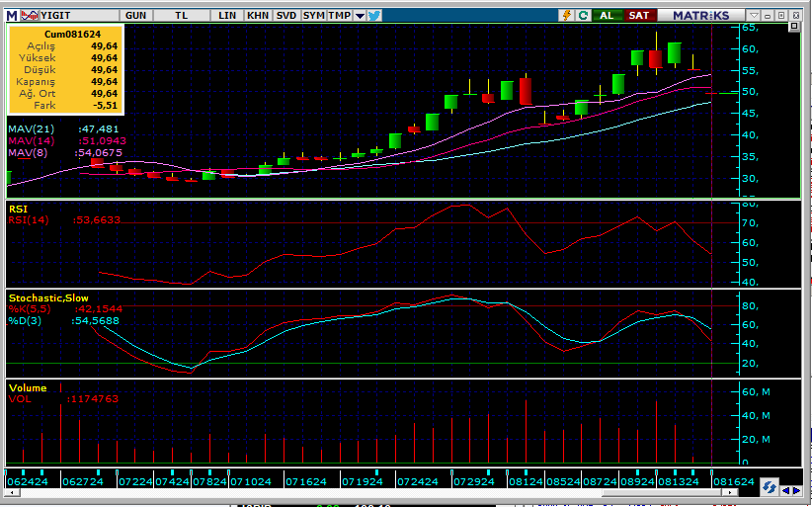Toggle the SVD button in toolbar
812x507 pixels.
[x=285, y=16]
